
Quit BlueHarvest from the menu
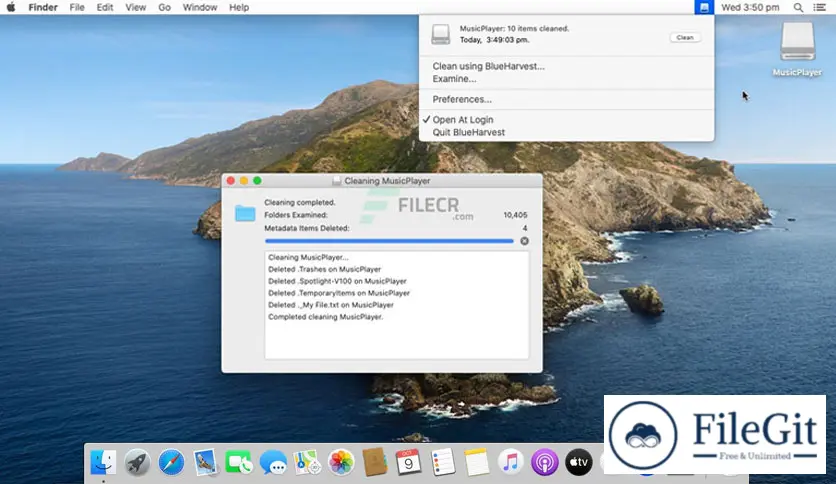point(469,133)
